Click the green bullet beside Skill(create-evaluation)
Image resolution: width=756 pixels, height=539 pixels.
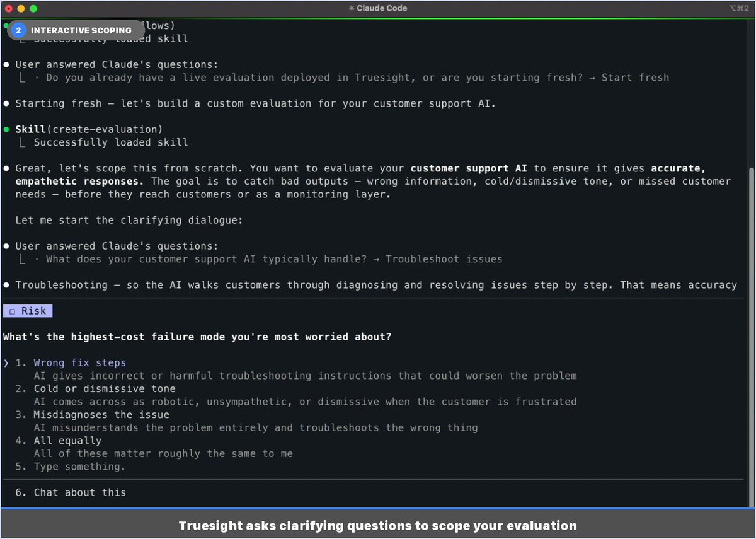(6, 129)
